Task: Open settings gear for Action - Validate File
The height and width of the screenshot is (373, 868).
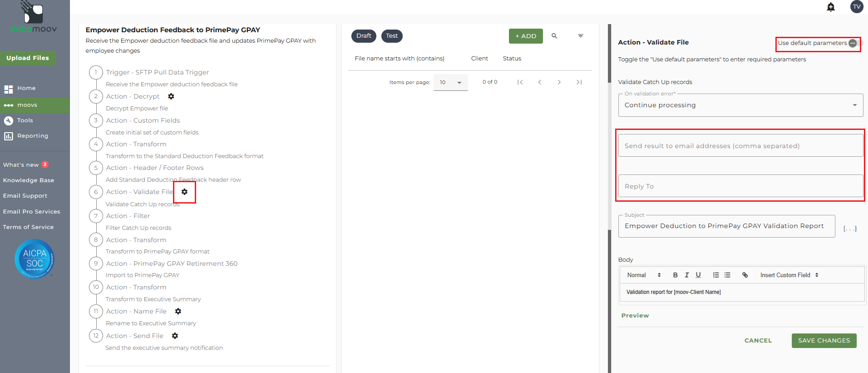Action: (x=184, y=192)
